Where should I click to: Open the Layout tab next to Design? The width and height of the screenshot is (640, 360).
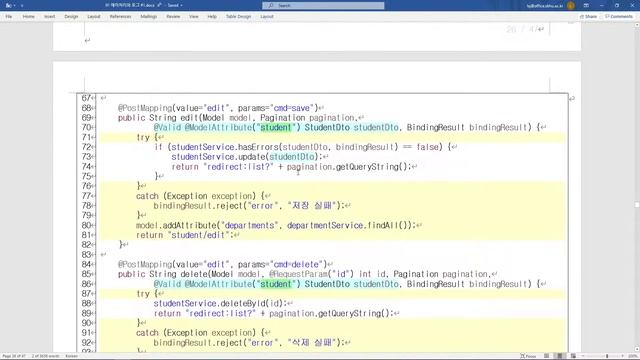point(93,17)
